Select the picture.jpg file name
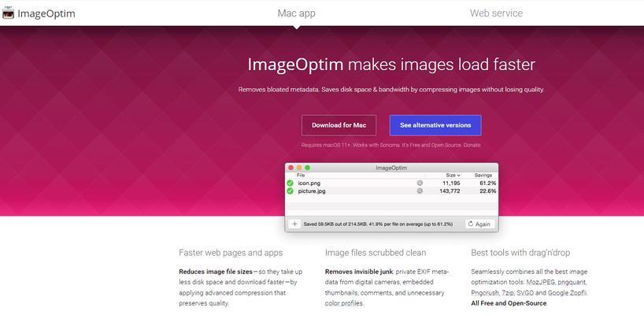The width and height of the screenshot is (644, 315). 312,191
